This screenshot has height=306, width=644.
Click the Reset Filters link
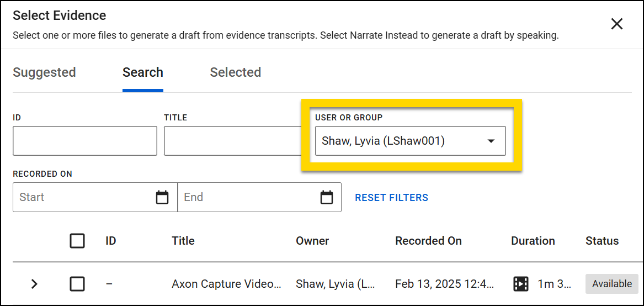(391, 198)
